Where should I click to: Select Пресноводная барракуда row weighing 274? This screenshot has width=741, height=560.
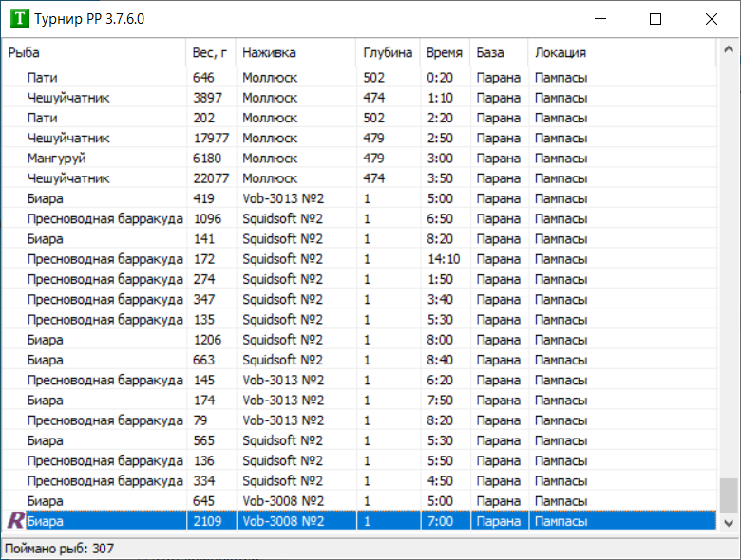click(359, 279)
